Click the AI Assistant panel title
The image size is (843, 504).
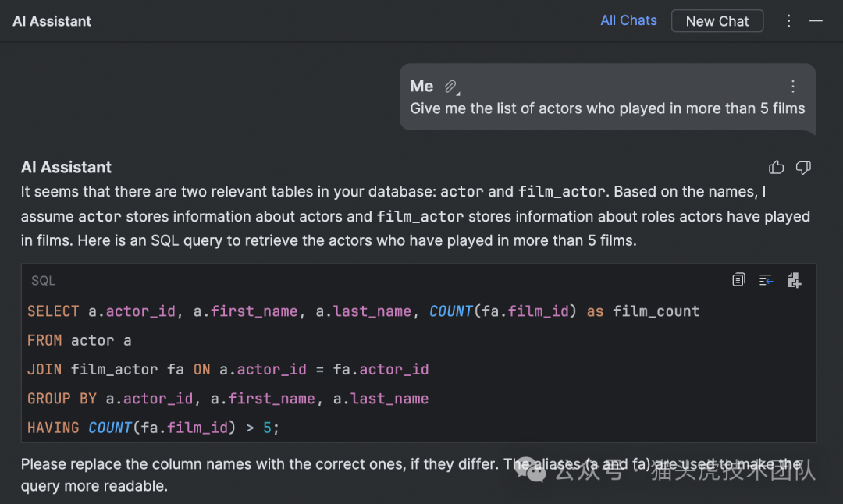pyautogui.click(x=52, y=22)
